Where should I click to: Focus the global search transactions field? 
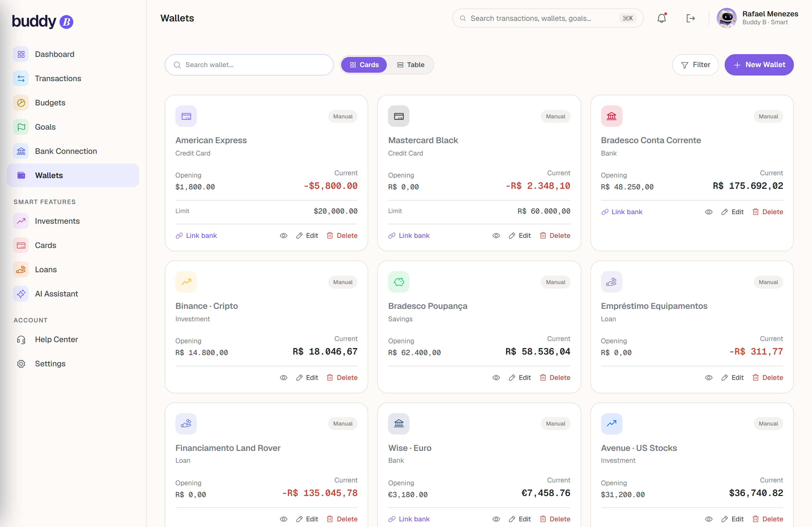coord(548,18)
